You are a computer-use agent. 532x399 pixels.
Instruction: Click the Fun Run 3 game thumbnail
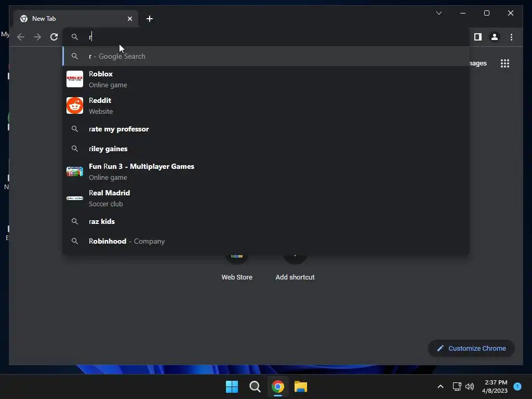pyautogui.click(x=75, y=171)
